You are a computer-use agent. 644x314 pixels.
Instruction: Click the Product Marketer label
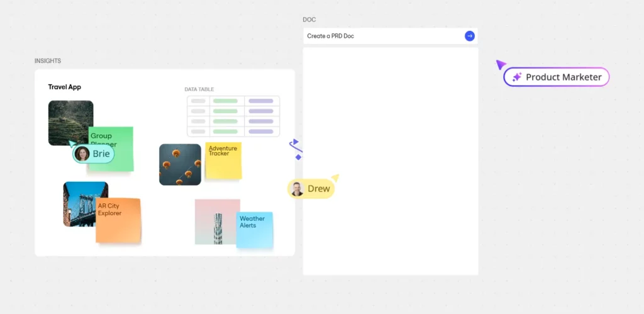[x=563, y=77]
